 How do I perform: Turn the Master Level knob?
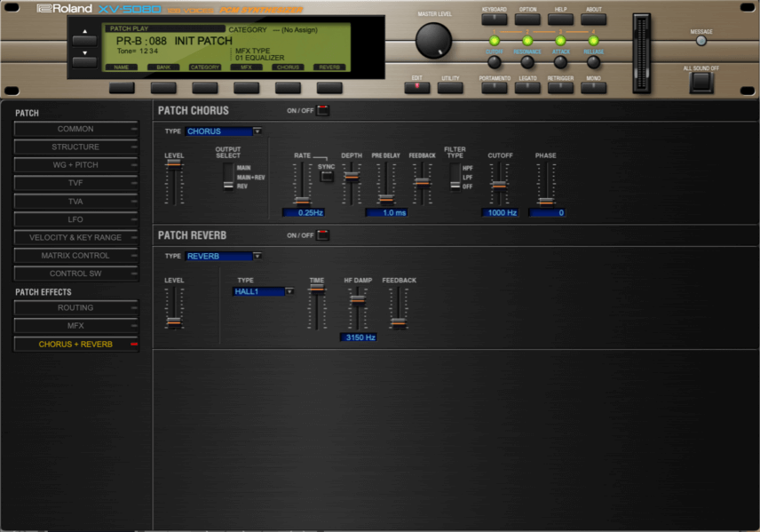pyautogui.click(x=433, y=41)
